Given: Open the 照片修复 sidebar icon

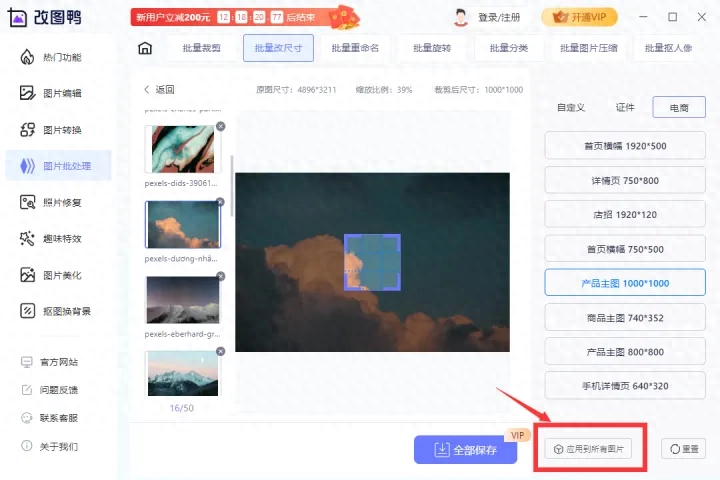Looking at the screenshot, I should (x=28, y=202).
